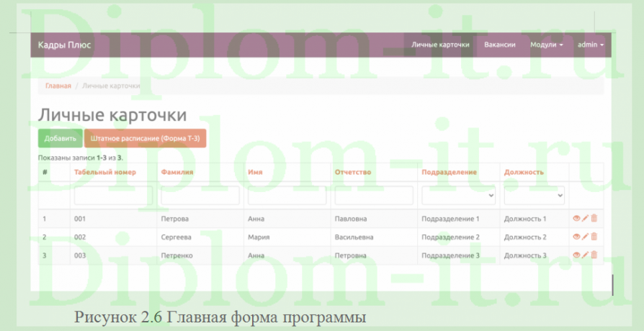The image size is (644, 331).
Task: Focus the Табельный номер filter field
Action: click(x=113, y=196)
